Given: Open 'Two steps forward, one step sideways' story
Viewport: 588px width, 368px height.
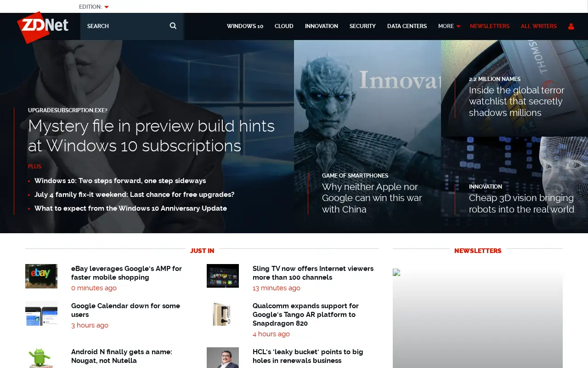Looking at the screenshot, I should [120, 181].
